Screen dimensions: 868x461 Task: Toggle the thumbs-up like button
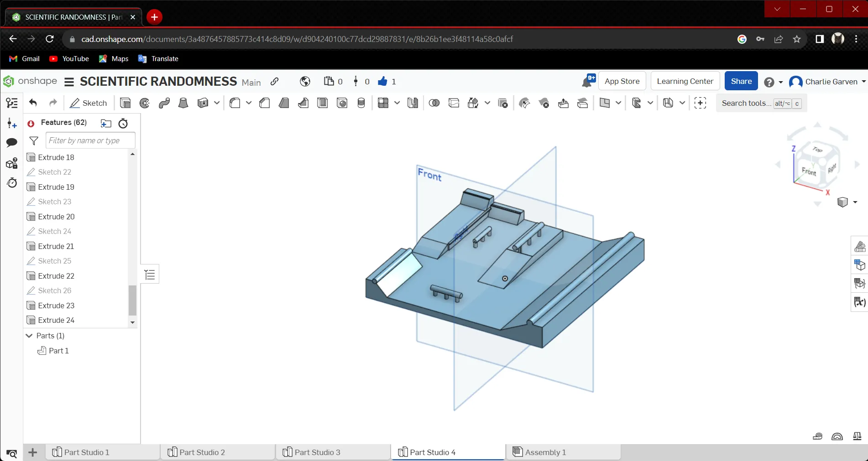pyautogui.click(x=382, y=82)
